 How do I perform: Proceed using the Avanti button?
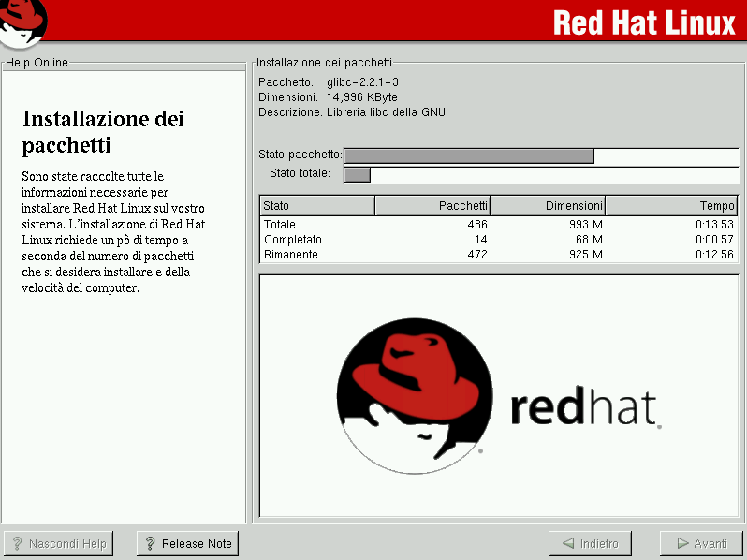(701, 544)
